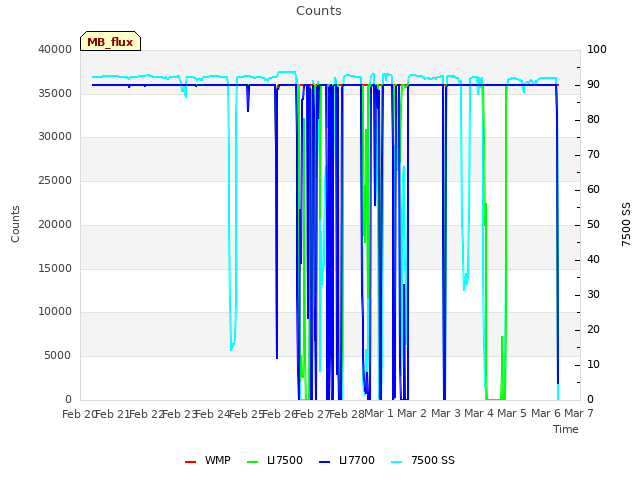Click the blue LI7700 legend swatch
The image size is (640, 480).
pyautogui.click(x=324, y=462)
